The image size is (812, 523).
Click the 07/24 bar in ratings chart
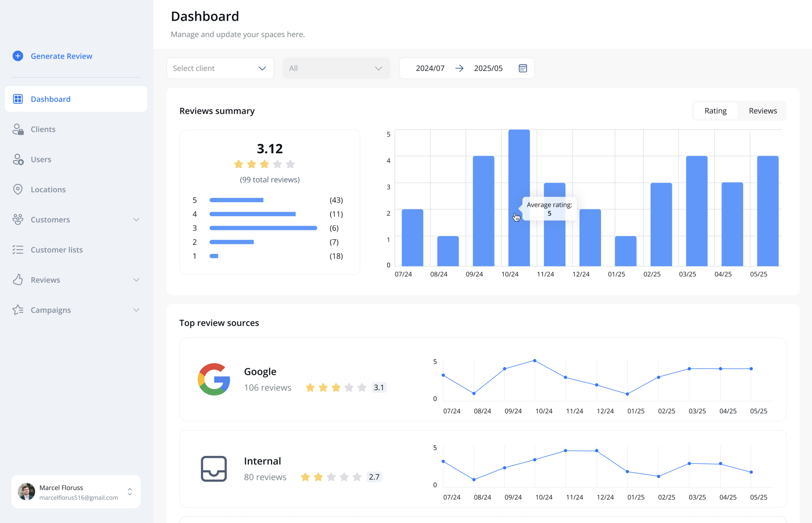point(412,237)
